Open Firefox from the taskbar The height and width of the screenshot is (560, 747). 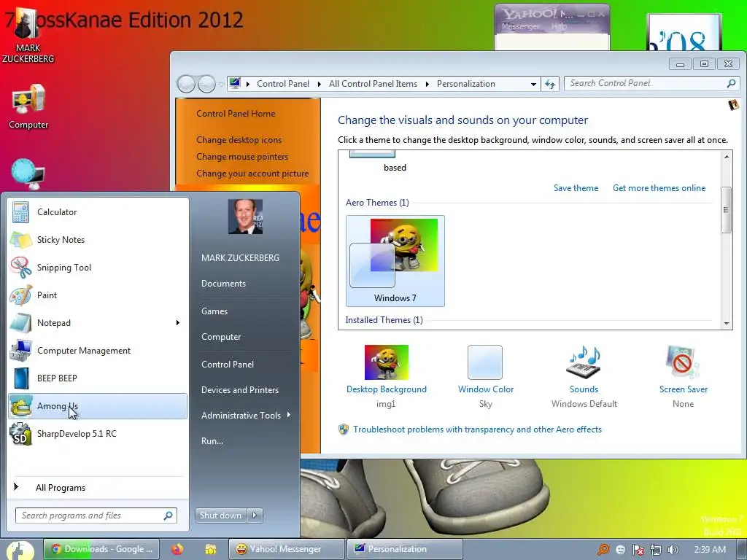click(x=177, y=549)
